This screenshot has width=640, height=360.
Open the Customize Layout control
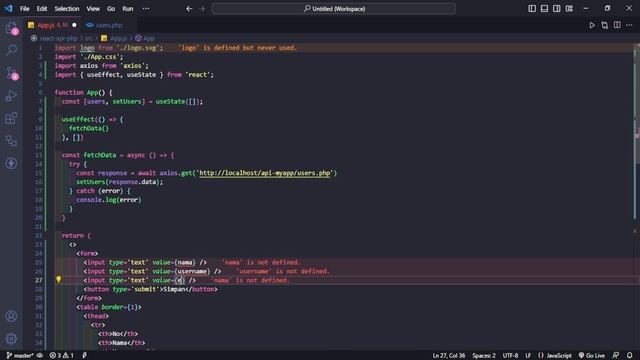[x=569, y=9]
